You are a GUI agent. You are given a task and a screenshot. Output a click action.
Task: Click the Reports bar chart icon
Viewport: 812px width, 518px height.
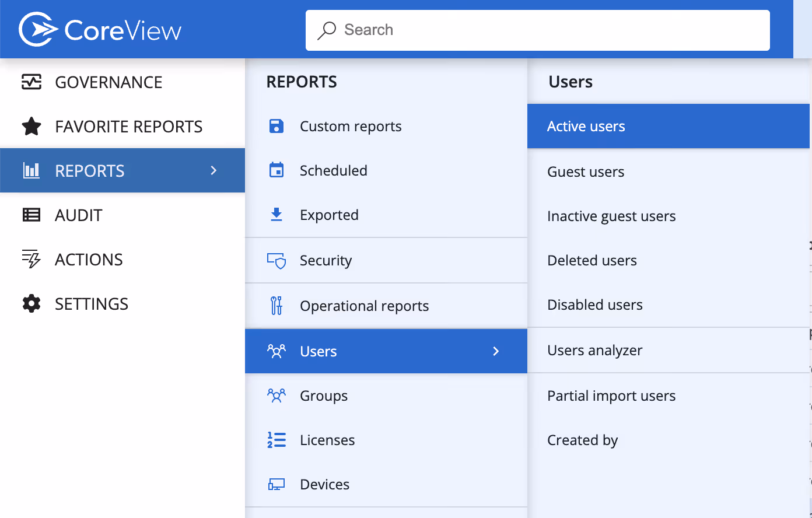click(32, 171)
